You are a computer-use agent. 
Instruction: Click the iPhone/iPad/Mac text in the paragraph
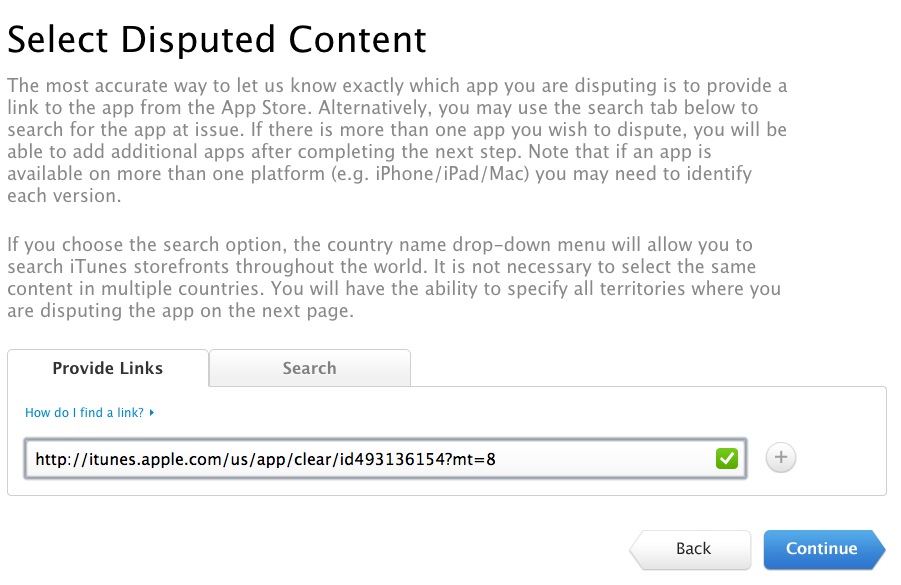coord(452,174)
